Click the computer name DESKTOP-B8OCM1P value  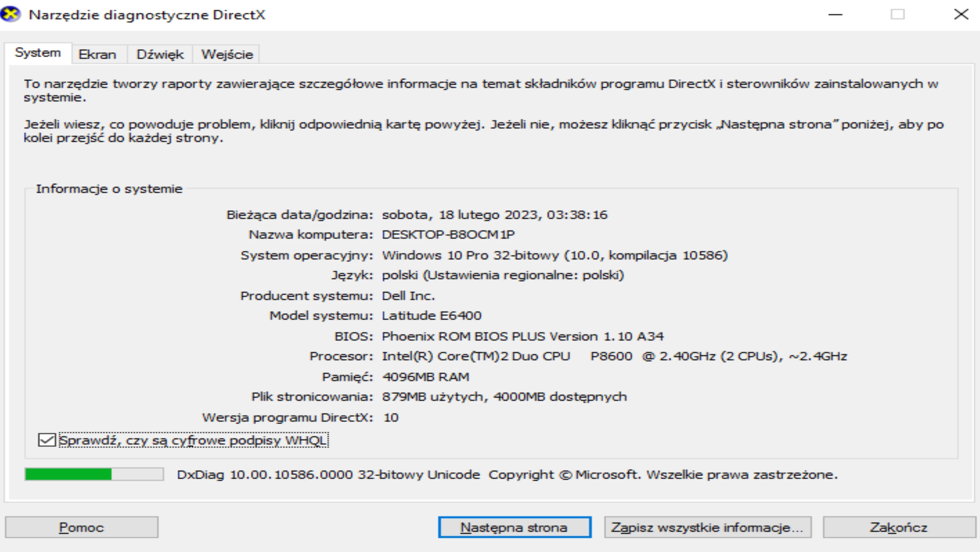pyautogui.click(x=448, y=234)
